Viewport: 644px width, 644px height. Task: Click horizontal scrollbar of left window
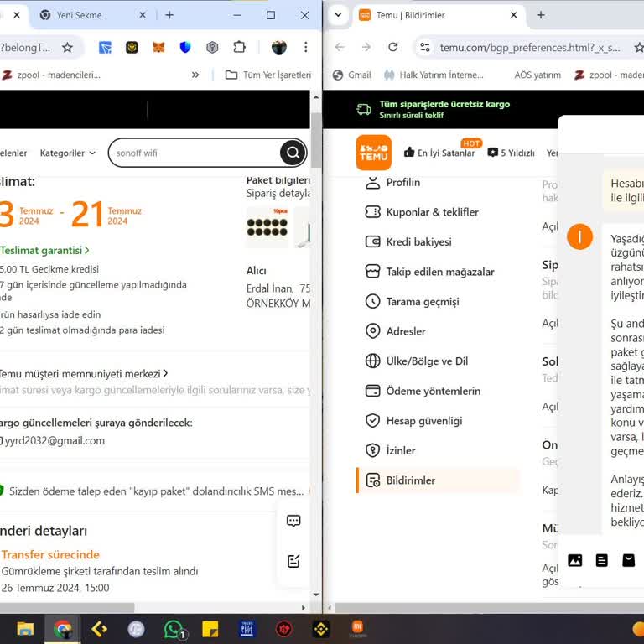point(67,607)
